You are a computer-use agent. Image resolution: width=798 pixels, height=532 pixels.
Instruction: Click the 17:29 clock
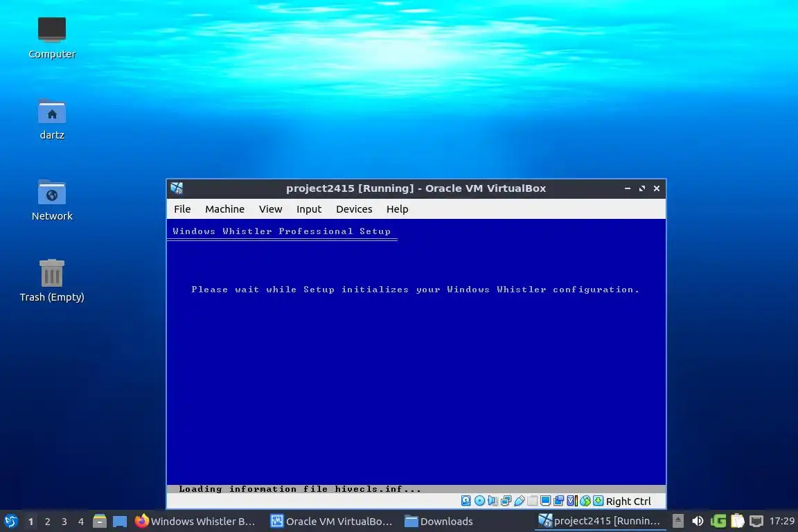(781, 521)
